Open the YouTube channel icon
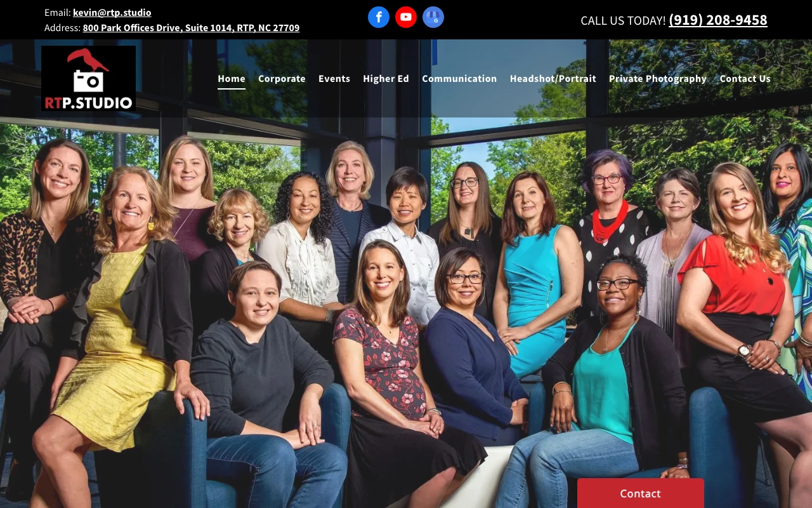This screenshot has width=812, height=508. pos(406,17)
